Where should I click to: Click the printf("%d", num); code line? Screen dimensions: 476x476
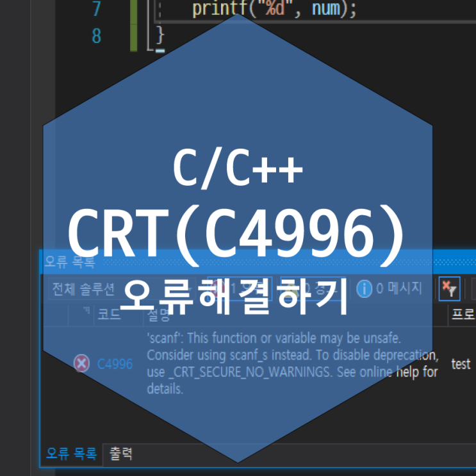pyautogui.click(x=274, y=8)
